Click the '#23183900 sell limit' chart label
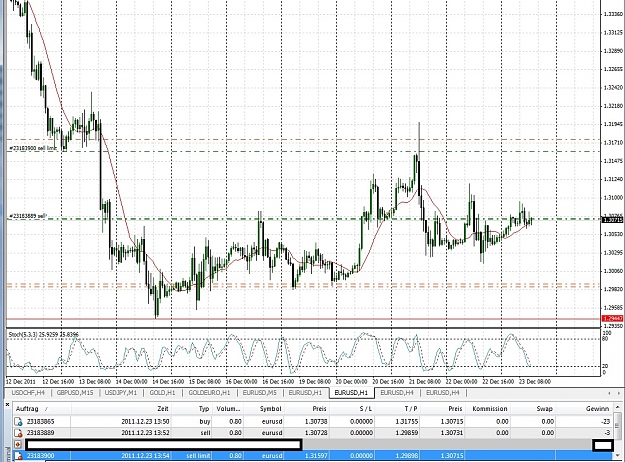This screenshot has width=625, height=462. click(33, 148)
